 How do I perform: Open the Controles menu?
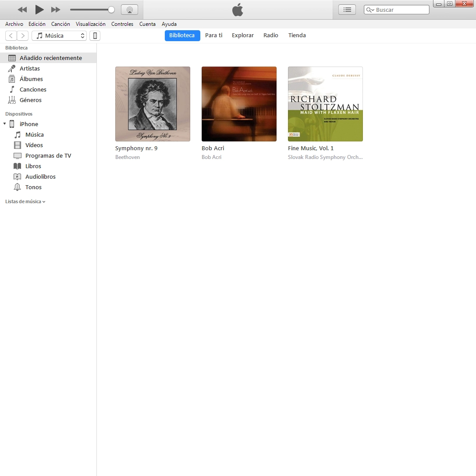pos(122,24)
